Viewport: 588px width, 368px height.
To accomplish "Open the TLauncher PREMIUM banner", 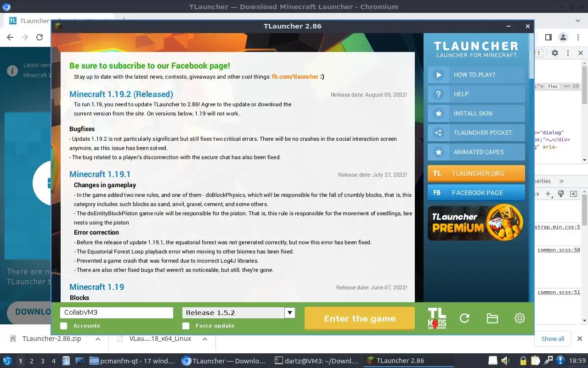I will 476,222.
